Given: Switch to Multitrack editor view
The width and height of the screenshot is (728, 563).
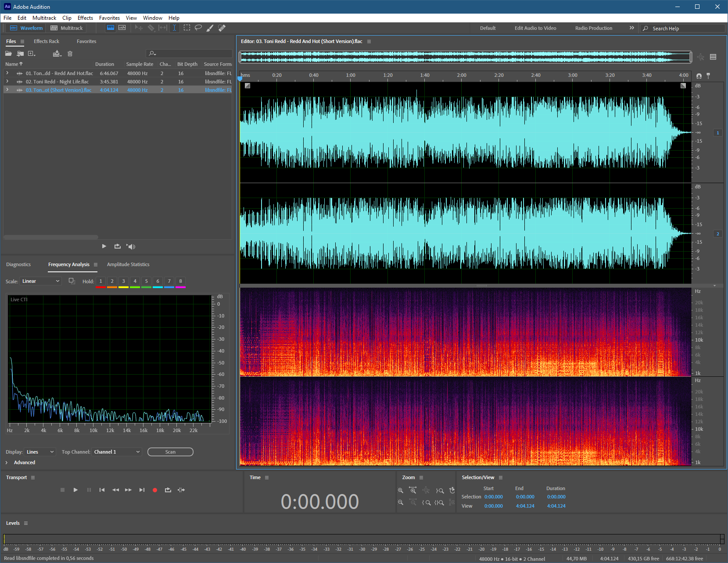Looking at the screenshot, I should tap(67, 28).
